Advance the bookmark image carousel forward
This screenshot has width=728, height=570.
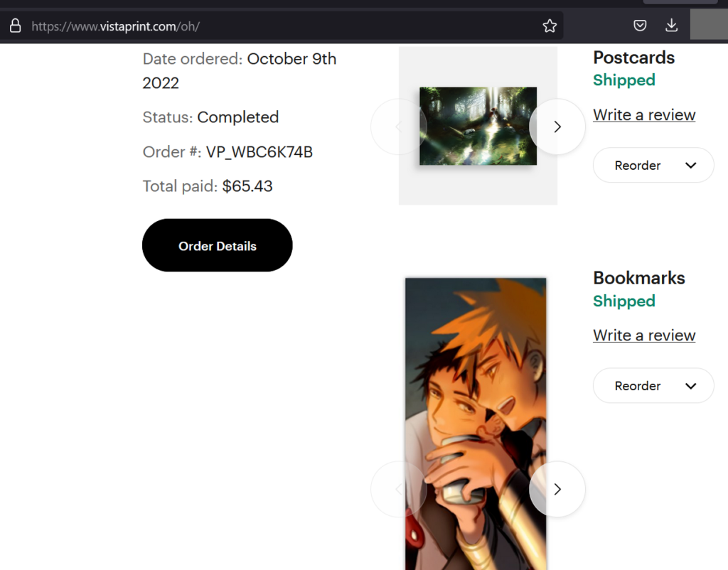click(x=557, y=489)
